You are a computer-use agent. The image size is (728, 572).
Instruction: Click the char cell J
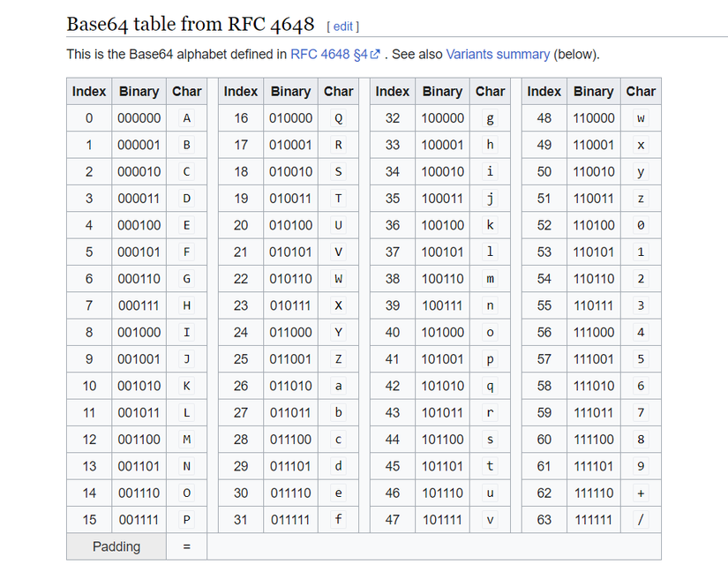(x=187, y=359)
